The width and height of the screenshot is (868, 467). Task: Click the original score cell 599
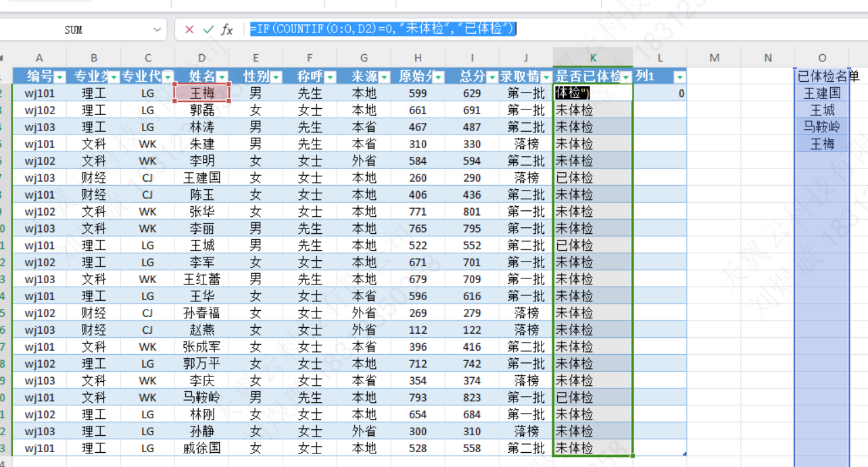[418, 93]
